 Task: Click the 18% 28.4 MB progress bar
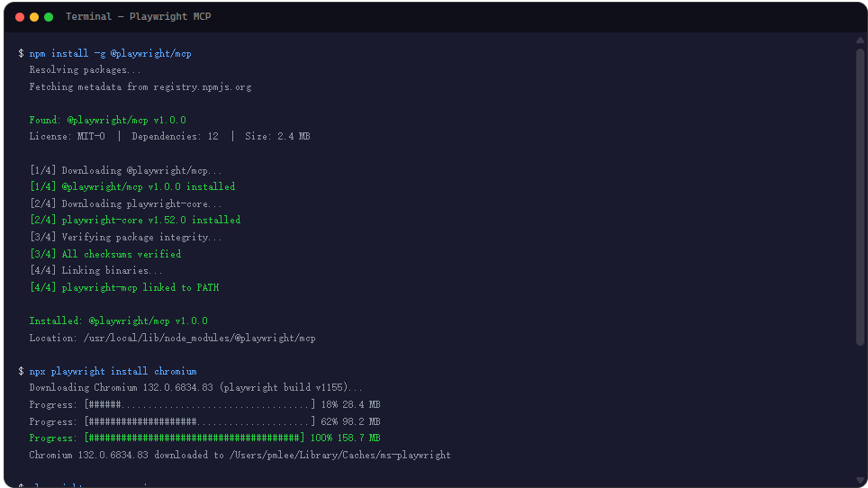click(x=204, y=405)
